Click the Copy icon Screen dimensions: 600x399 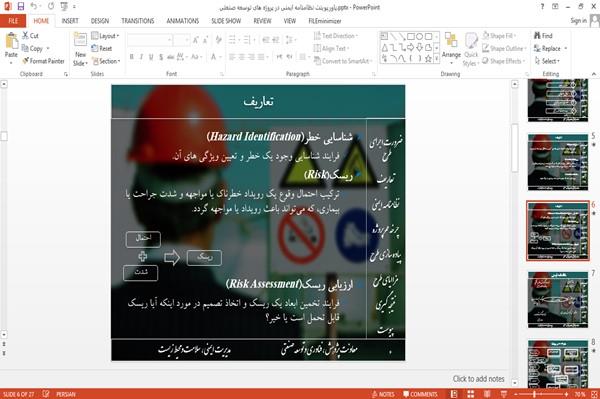(25, 48)
